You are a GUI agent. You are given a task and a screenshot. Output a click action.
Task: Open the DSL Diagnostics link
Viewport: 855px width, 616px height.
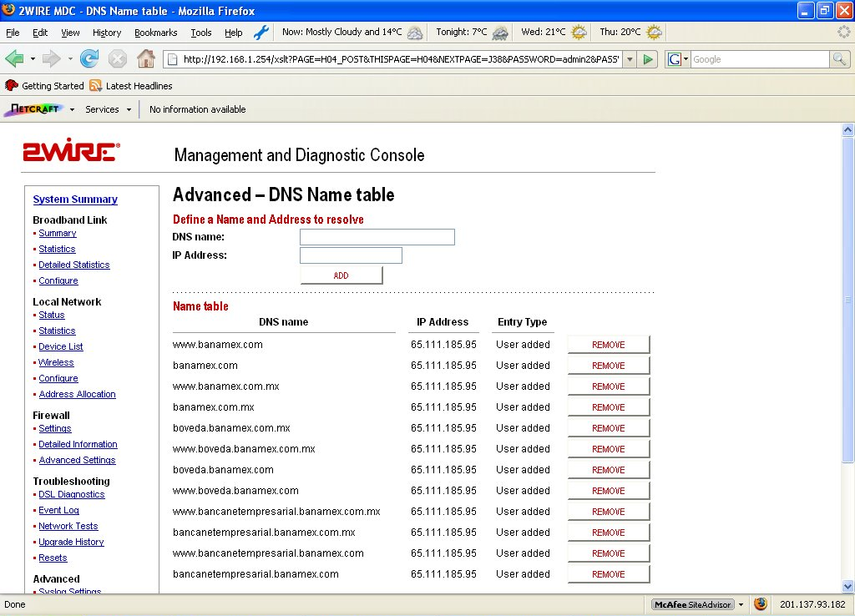(x=72, y=494)
